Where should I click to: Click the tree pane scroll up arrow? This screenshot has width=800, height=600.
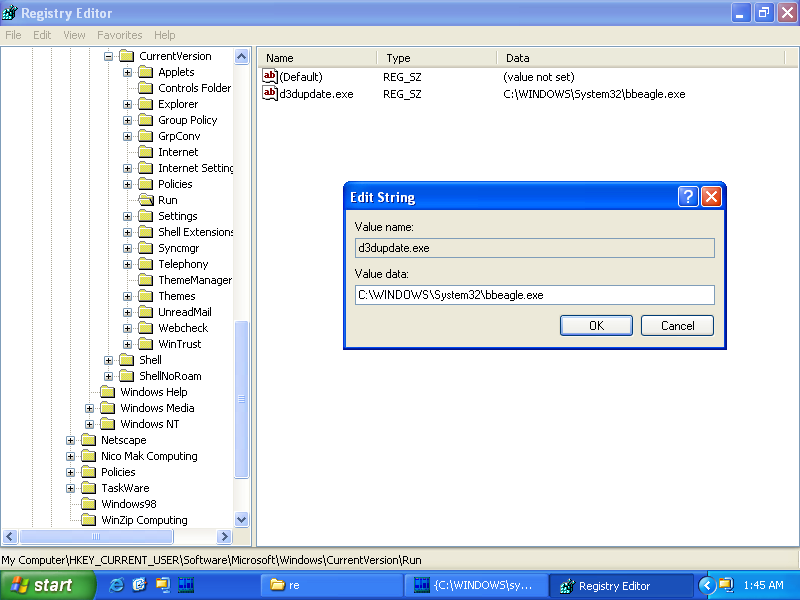point(241,56)
